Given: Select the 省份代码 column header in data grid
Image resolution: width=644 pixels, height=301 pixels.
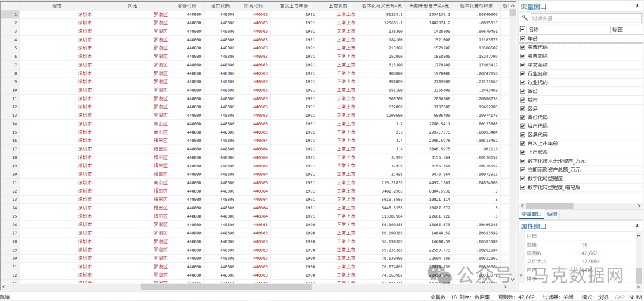Looking at the screenshot, I should [x=187, y=6].
